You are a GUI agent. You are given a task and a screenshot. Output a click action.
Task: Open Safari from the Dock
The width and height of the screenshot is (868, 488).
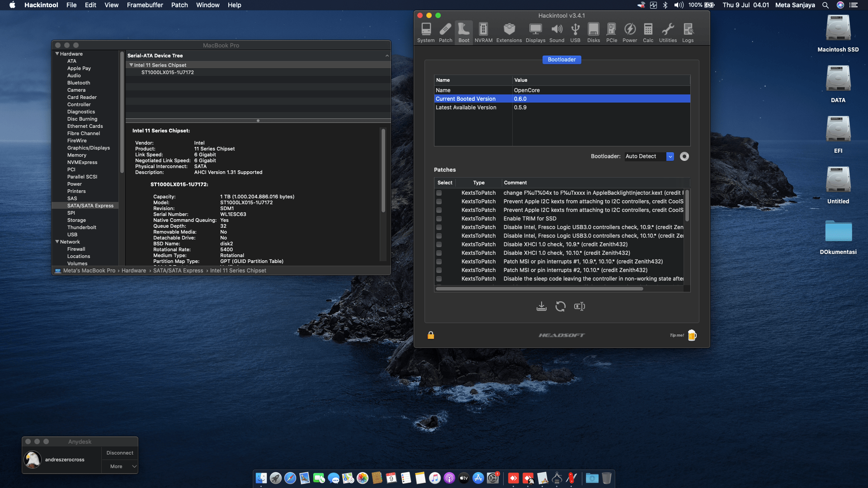point(290,478)
